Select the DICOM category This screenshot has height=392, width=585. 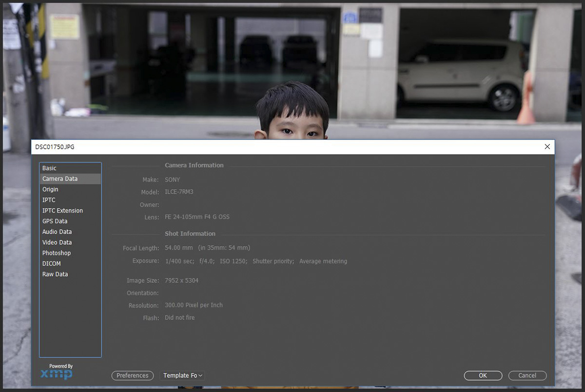click(x=70, y=264)
